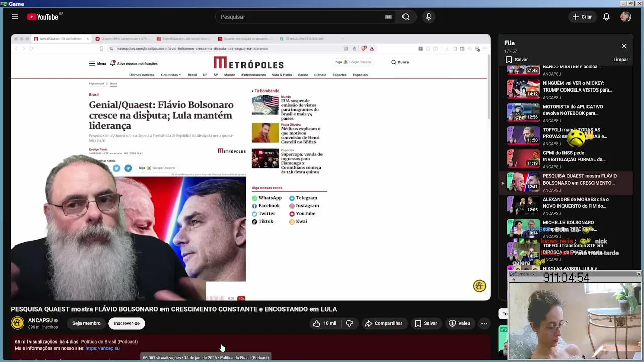644x362 pixels.
Task: Open the https://ancap.su link
Action: 102,348
